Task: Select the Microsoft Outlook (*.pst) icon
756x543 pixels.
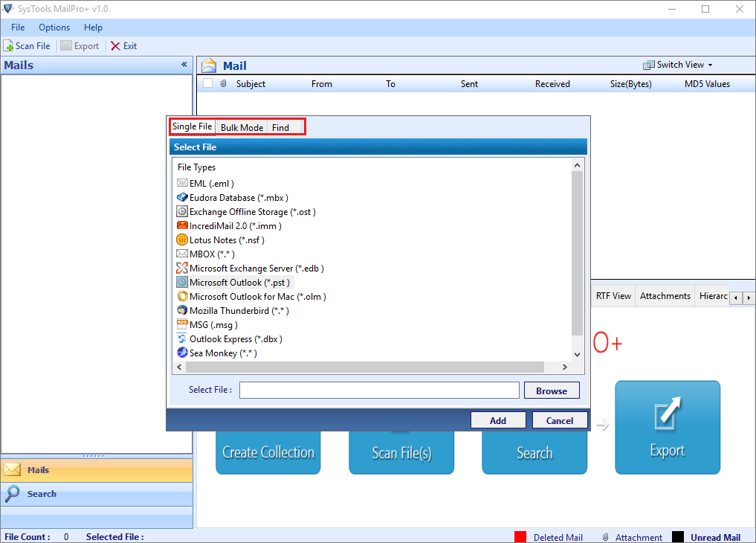Action: coord(182,282)
